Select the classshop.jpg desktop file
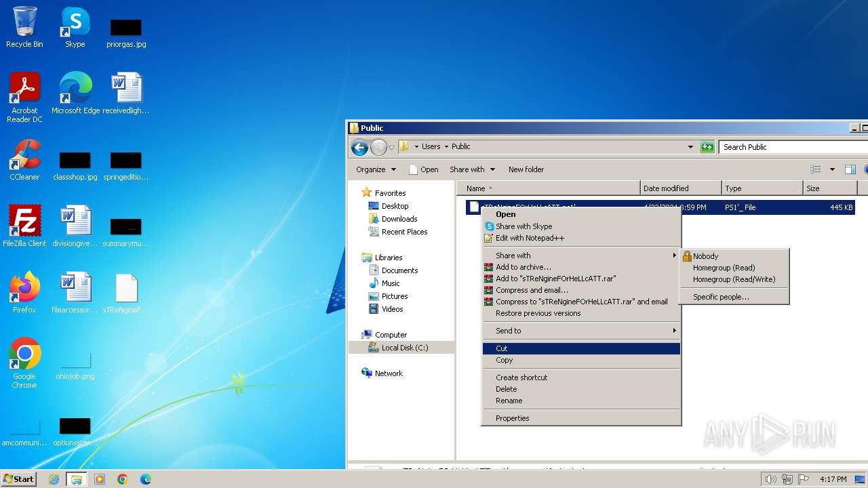This screenshot has height=488, width=868. (75, 165)
